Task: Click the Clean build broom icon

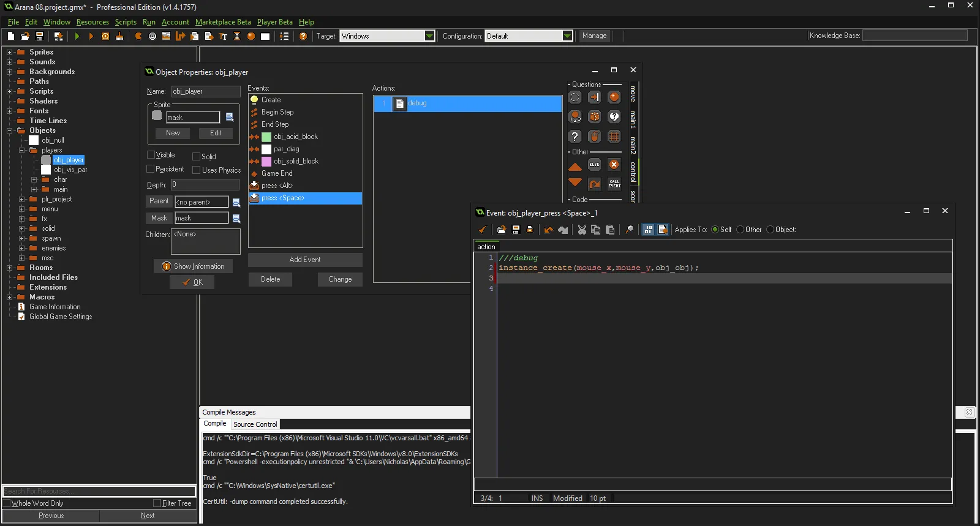Action: pos(119,36)
